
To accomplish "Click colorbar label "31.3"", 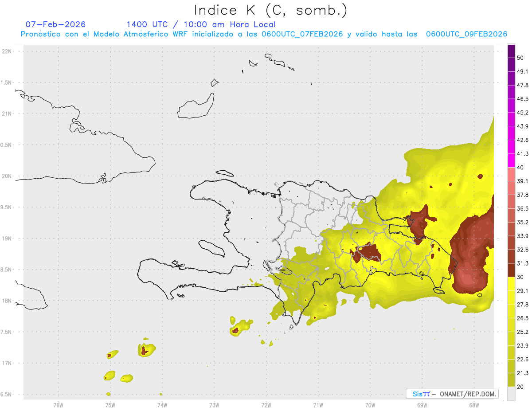I will (523, 263).
